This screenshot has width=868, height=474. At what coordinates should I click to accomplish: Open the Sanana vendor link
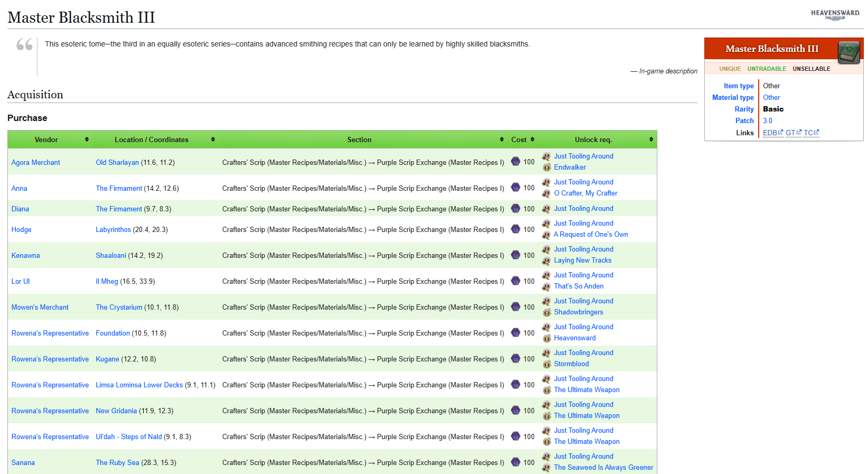click(x=23, y=462)
